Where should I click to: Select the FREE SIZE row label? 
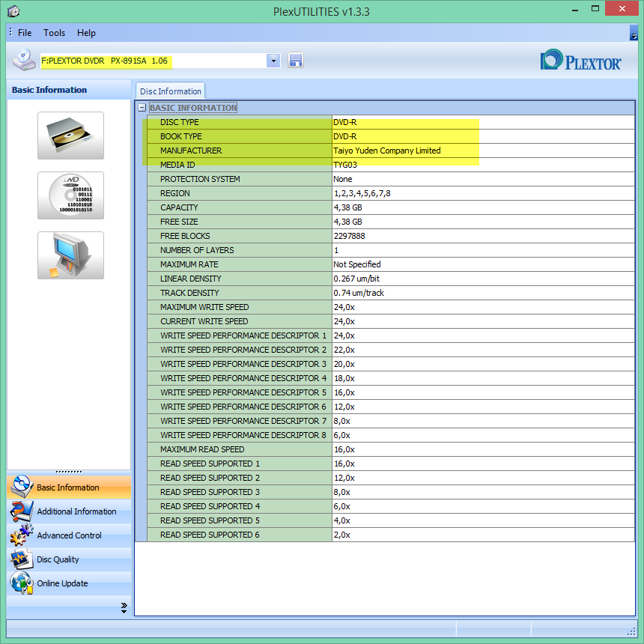(179, 222)
